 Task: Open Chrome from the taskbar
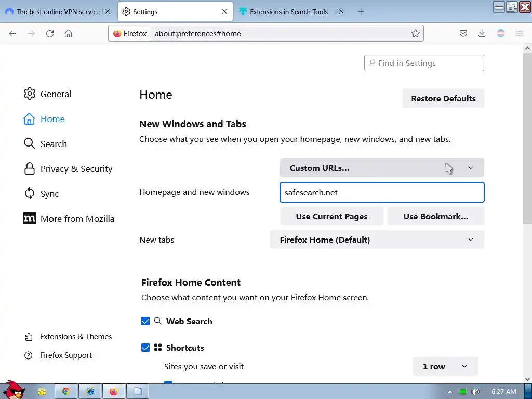pos(66,392)
